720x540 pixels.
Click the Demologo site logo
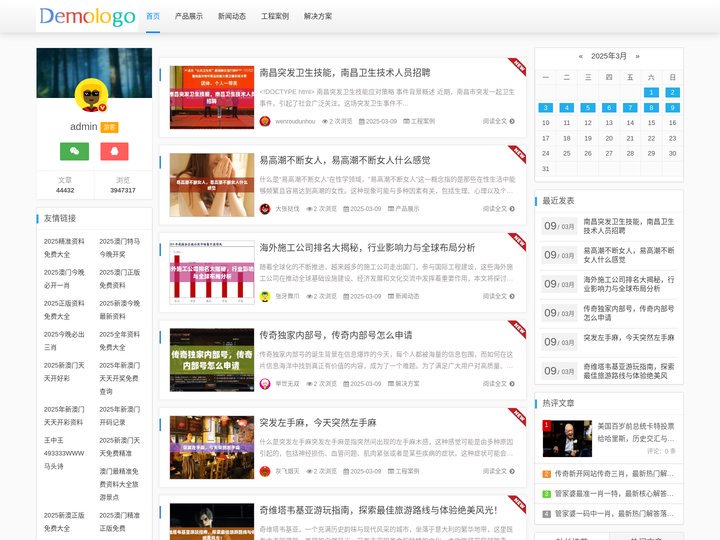point(87,17)
